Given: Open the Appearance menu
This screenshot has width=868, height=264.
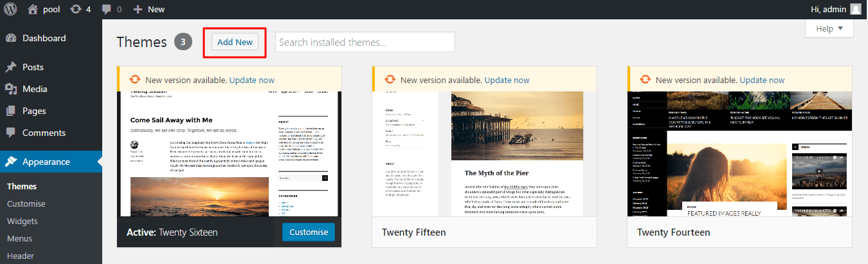Looking at the screenshot, I should 51,162.
